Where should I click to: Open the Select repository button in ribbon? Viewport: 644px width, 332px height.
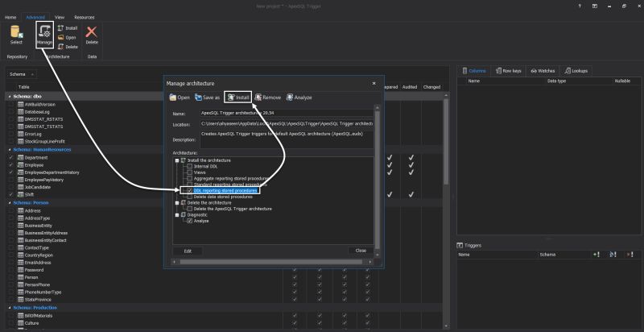pyautogui.click(x=16, y=35)
